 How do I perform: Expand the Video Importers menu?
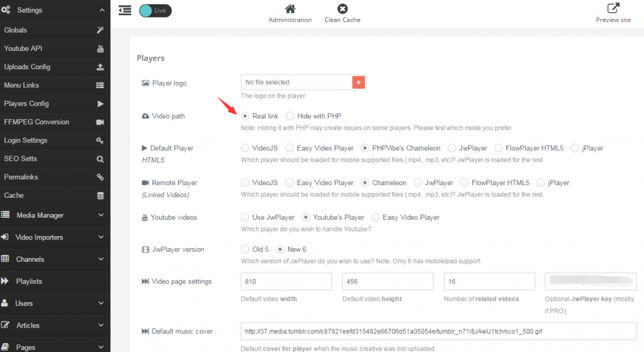tap(101, 237)
